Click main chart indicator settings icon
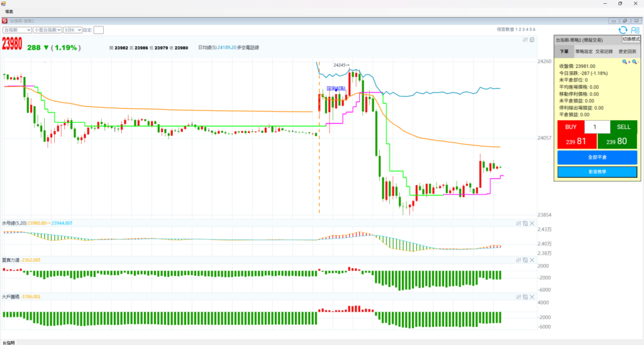 (525, 40)
